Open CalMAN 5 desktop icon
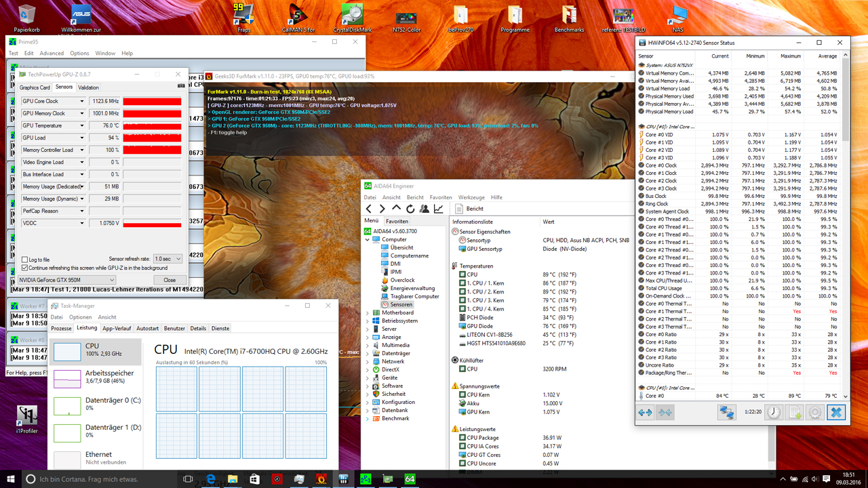 click(298, 18)
